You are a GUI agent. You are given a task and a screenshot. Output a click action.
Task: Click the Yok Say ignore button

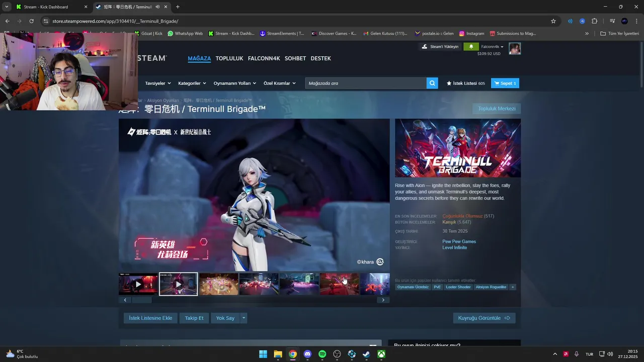coord(225,318)
